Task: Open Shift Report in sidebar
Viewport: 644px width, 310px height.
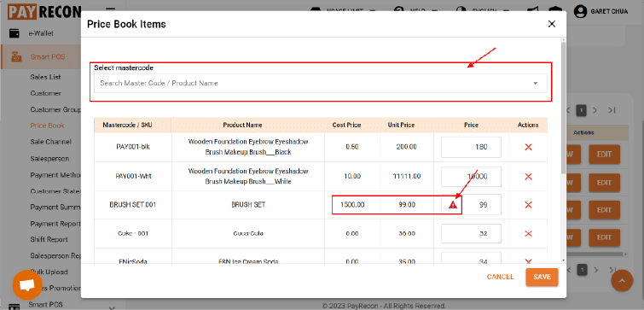Action: tap(49, 239)
